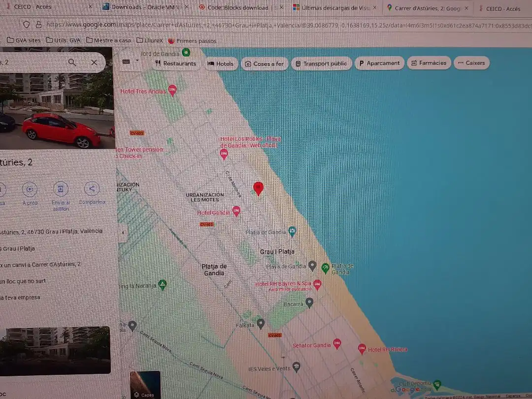The height and width of the screenshot is (399, 532).
Task: Show Farmàcies on the map
Action: (x=429, y=63)
